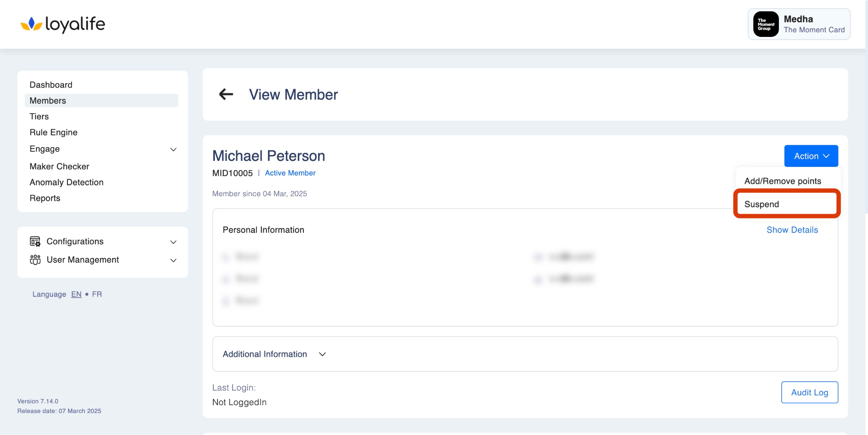Click the Configurations settings icon

35,241
